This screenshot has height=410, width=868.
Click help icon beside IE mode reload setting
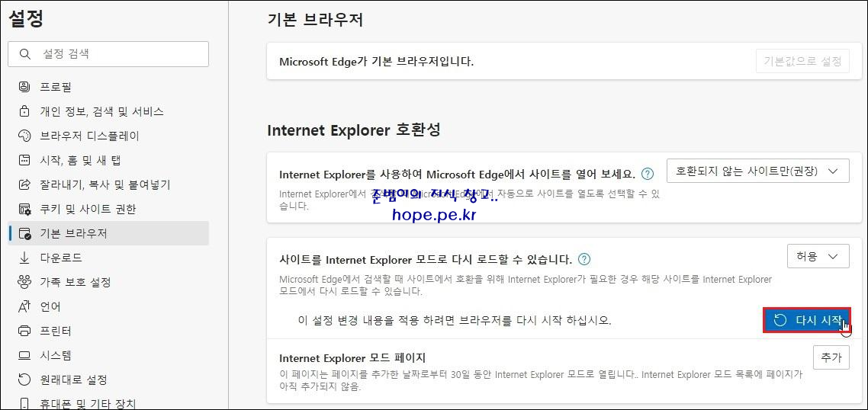[584, 259]
